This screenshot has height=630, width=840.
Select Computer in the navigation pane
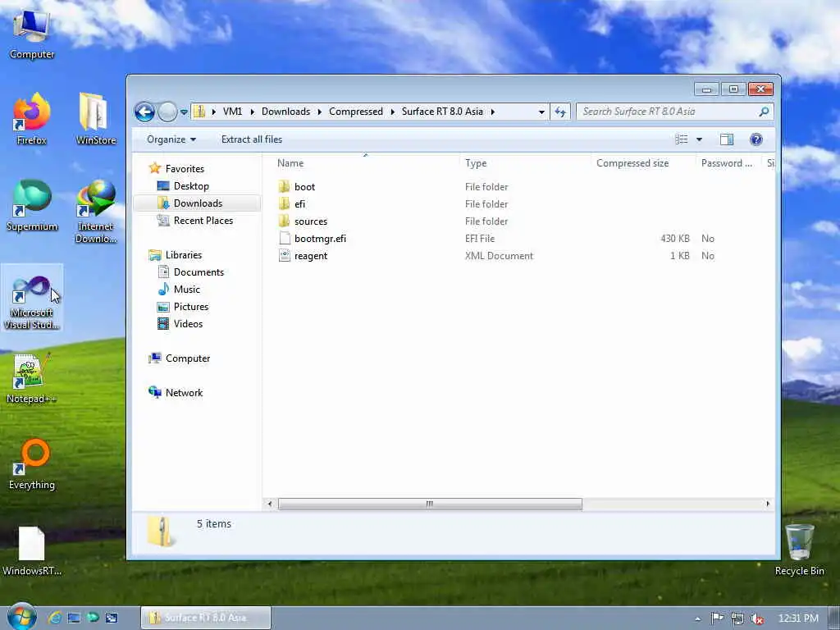tap(187, 358)
